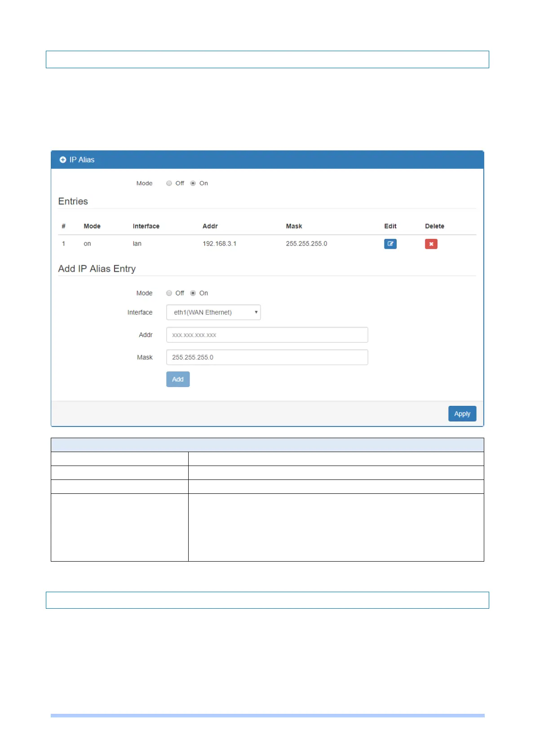Click the Addr column header
Image resolution: width=535 pixels, height=756 pixels.
tap(210, 226)
